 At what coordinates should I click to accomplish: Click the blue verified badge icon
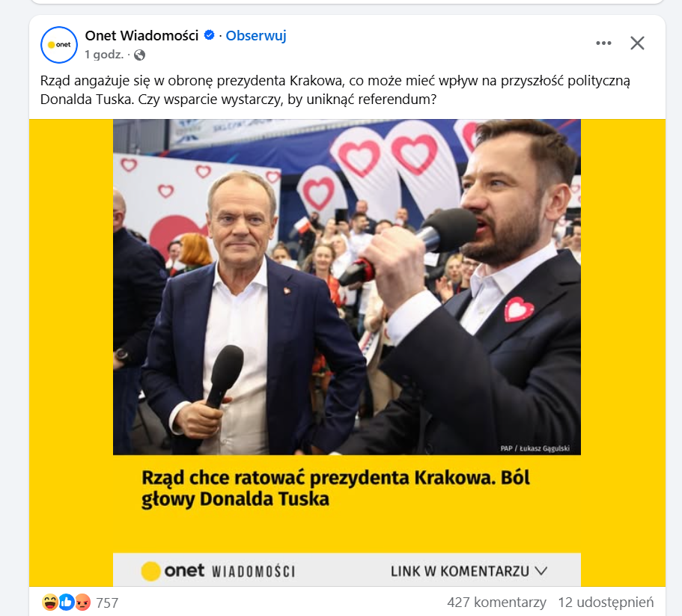209,35
